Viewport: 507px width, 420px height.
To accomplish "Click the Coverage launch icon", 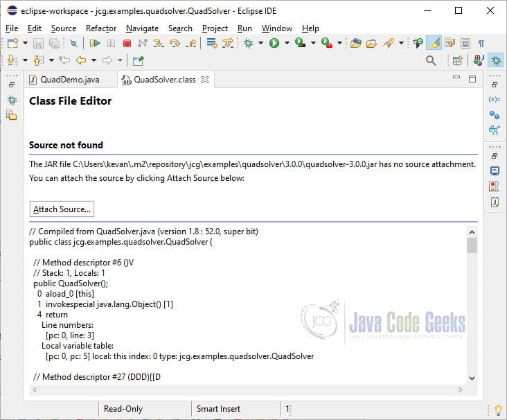I will coord(301,43).
